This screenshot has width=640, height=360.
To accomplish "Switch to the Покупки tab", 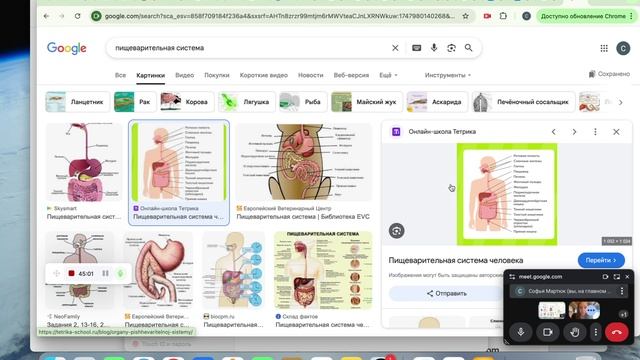I will [217, 75].
